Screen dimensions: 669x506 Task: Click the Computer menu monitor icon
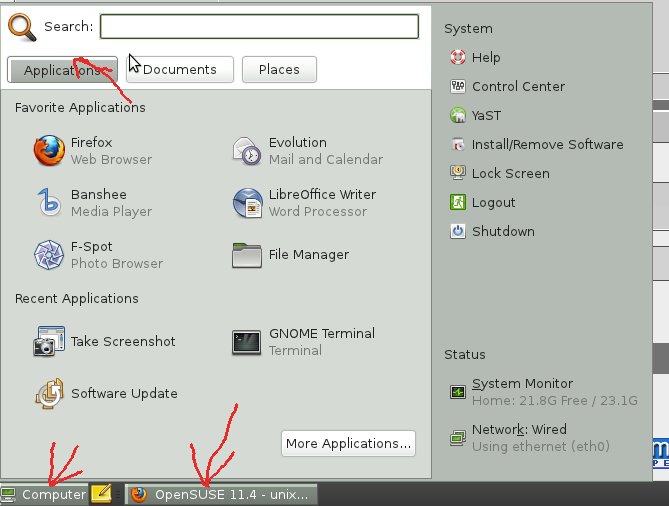[9, 494]
